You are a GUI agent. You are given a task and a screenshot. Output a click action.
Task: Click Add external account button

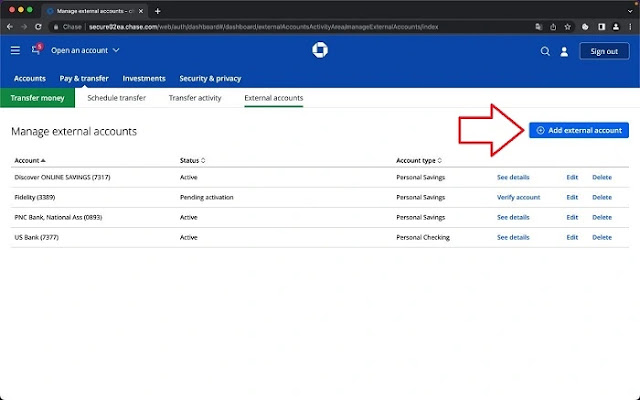[x=579, y=130]
